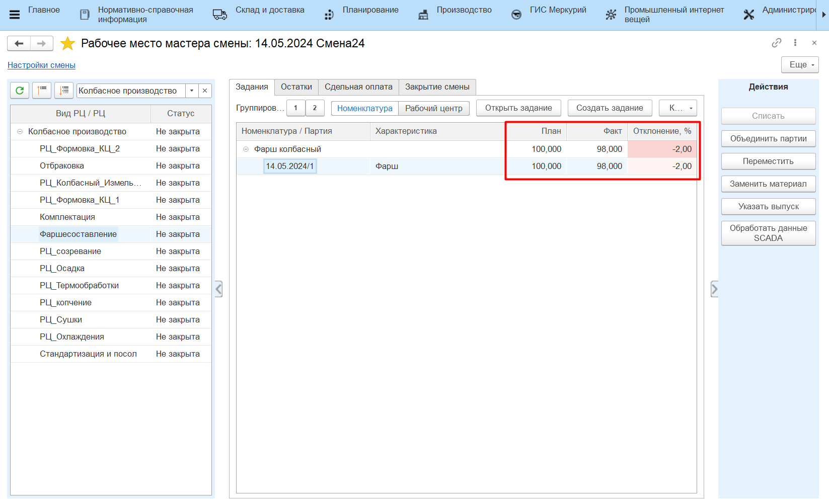Open the hamburger main menu icon
This screenshot has width=829, height=504.
click(15, 15)
